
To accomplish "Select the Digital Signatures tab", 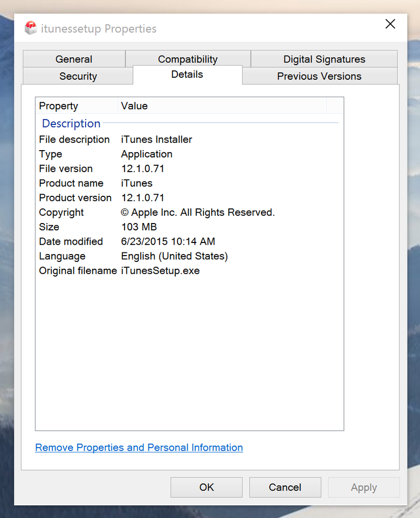I will point(324,59).
